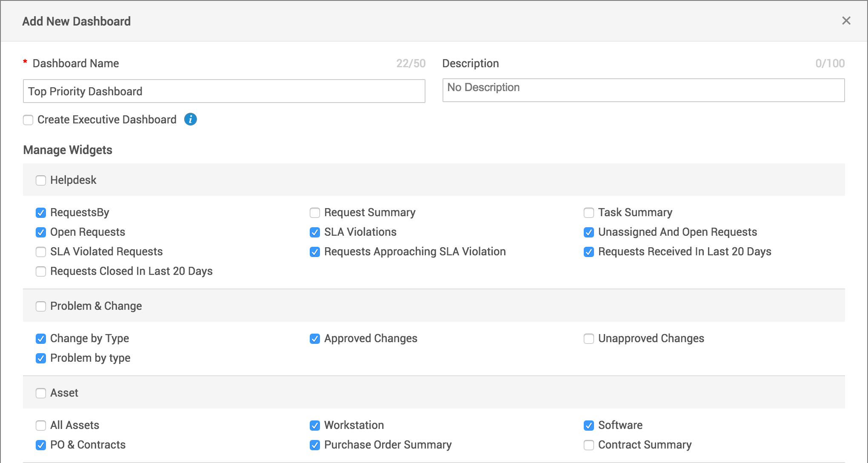The height and width of the screenshot is (463, 868).
Task: Click into the Description text field
Action: (x=643, y=90)
